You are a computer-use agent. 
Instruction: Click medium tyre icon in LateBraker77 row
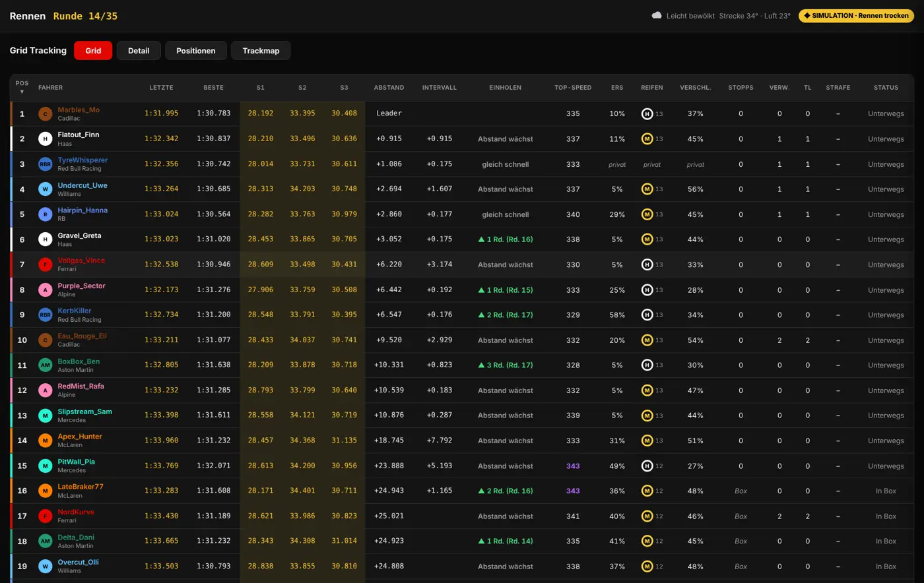pyautogui.click(x=647, y=491)
